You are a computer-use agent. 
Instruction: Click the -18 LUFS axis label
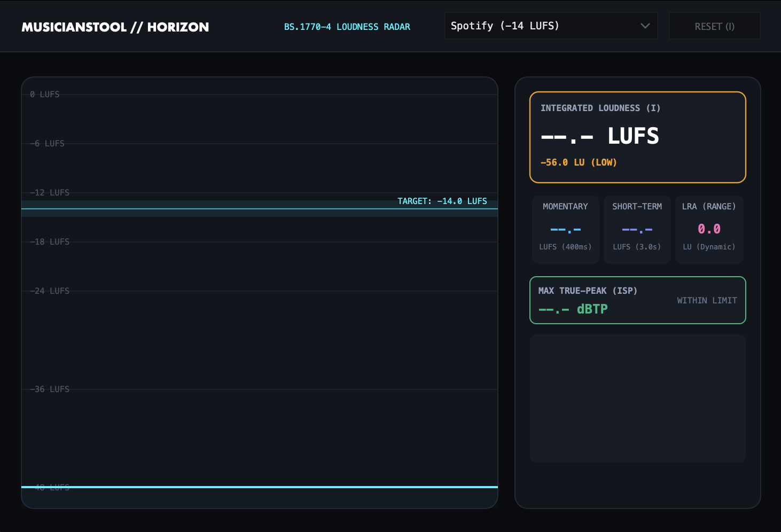[x=50, y=242]
